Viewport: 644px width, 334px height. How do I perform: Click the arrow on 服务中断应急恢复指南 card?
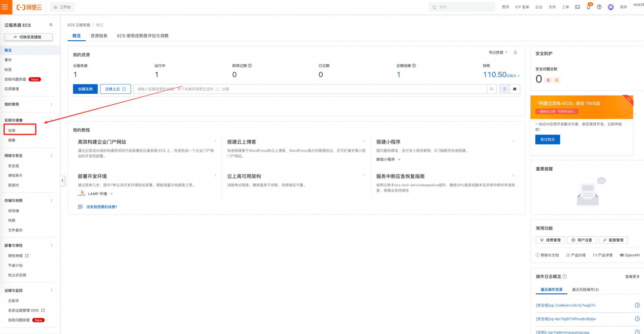coord(514,176)
